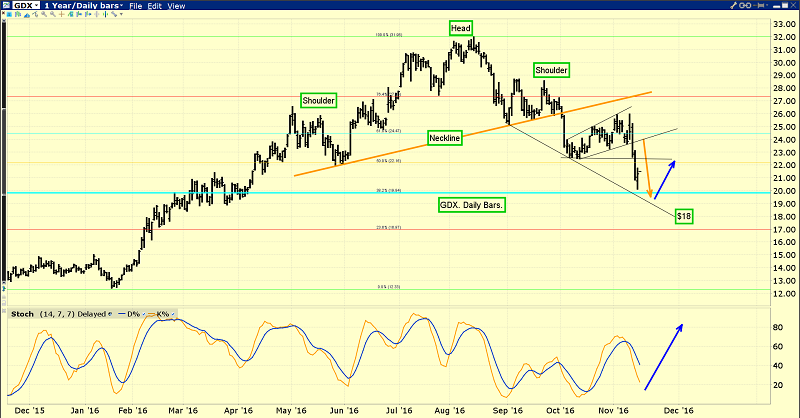Open the File menu
Image resolution: width=800 pixels, height=418 pixels.
coord(136,6)
